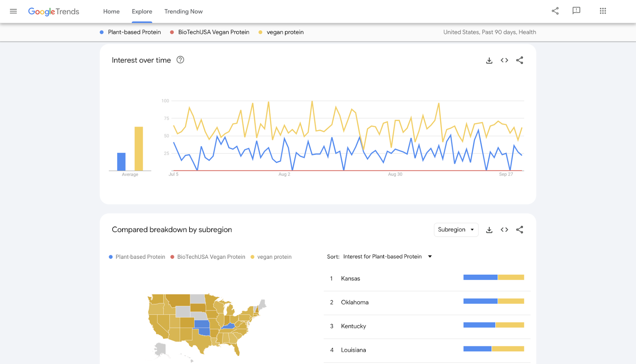Share the Interest over time chart
The height and width of the screenshot is (364, 636).
tap(520, 60)
